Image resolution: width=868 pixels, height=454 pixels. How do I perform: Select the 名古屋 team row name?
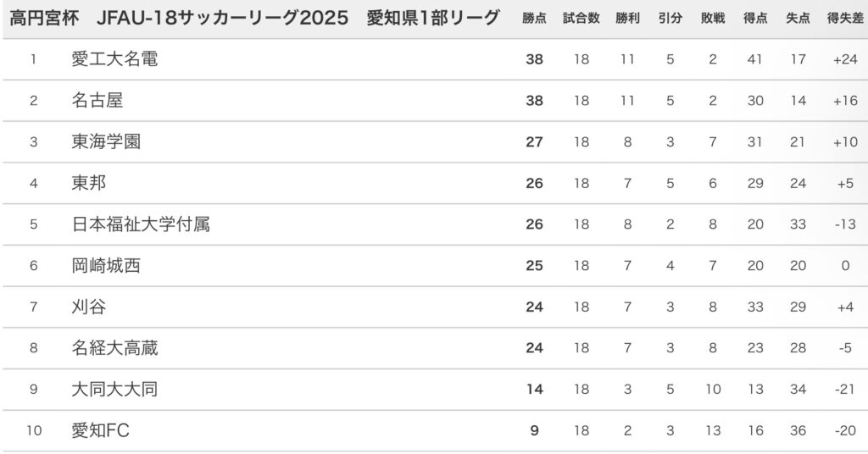click(x=97, y=101)
